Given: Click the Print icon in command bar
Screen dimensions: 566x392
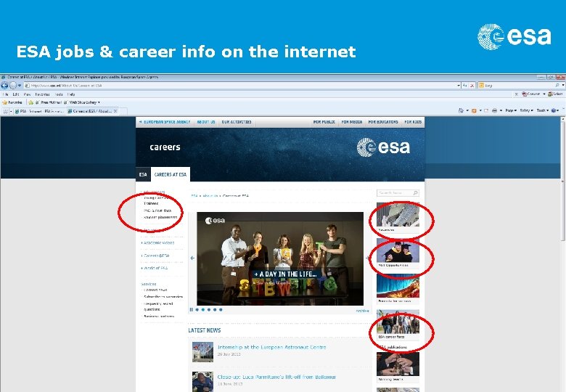Looking at the screenshot, I should coord(495,110).
